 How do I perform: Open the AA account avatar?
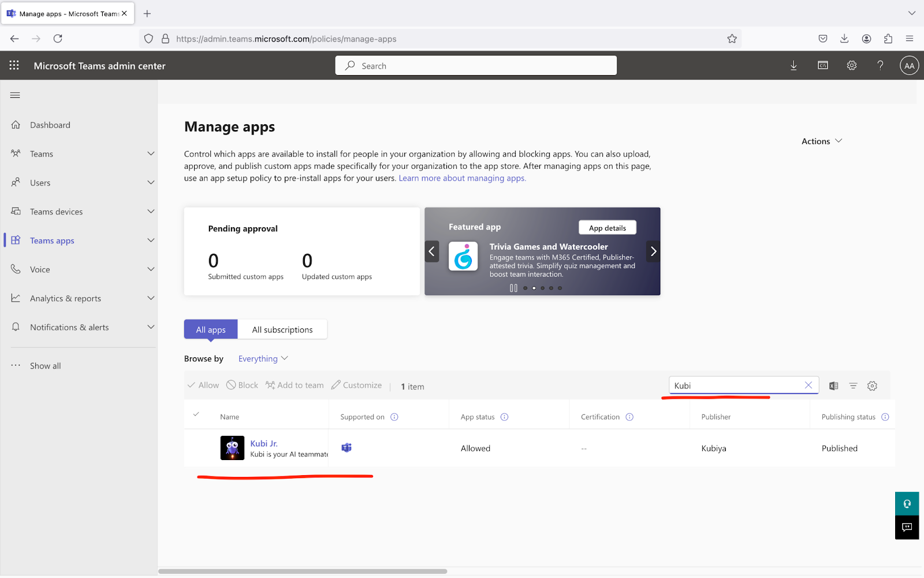tap(909, 65)
